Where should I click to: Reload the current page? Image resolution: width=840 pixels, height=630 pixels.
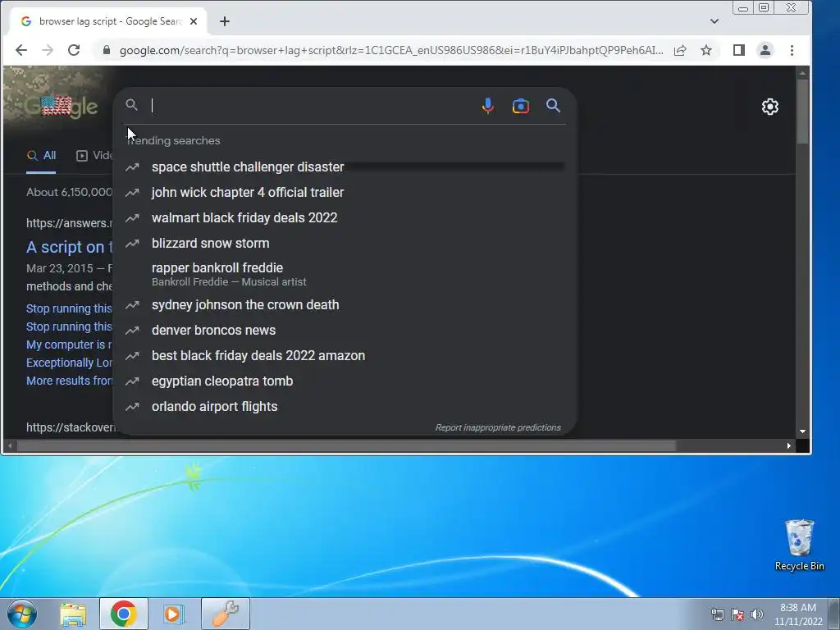(x=73, y=50)
